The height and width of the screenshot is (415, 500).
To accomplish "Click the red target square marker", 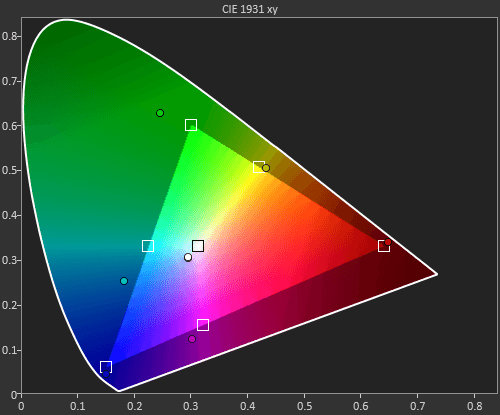I will point(384,246).
